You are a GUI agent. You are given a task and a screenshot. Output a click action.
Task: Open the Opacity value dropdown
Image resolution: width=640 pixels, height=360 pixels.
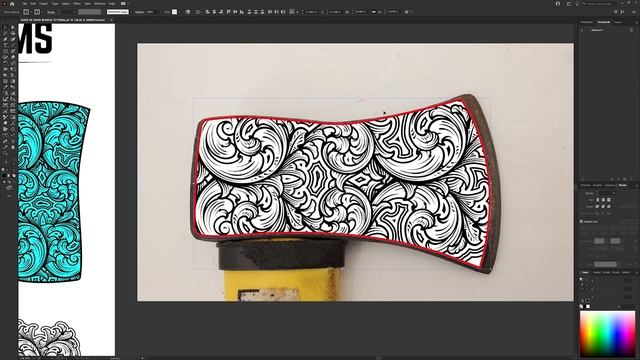click(160, 12)
